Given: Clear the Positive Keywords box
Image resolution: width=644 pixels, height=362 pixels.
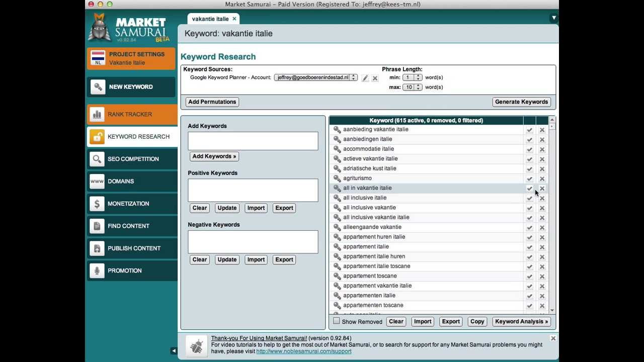Looking at the screenshot, I should click(x=200, y=208).
